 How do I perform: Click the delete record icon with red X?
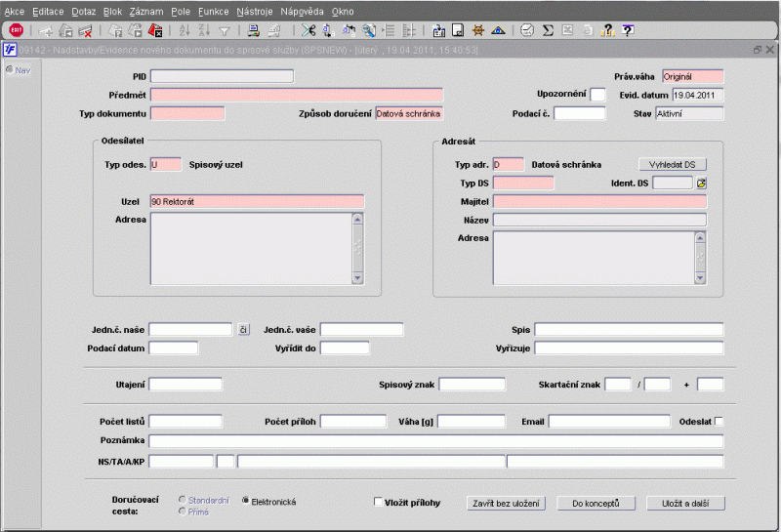point(85,31)
